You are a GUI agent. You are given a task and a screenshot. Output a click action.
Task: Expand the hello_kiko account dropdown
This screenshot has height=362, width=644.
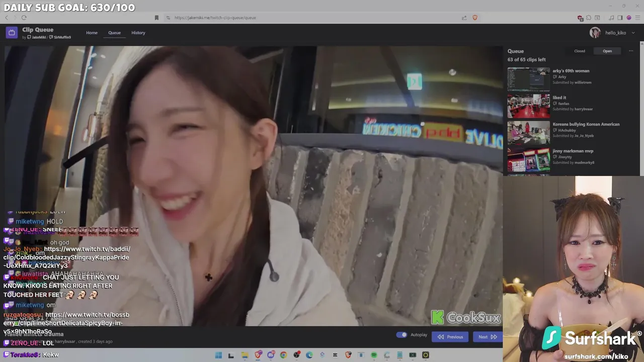[x=633, y=33]
